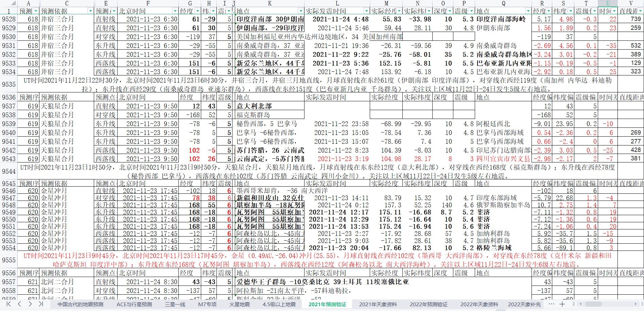The image size is (644, 311).
Task: Select column K header
Action: (269, 3)
